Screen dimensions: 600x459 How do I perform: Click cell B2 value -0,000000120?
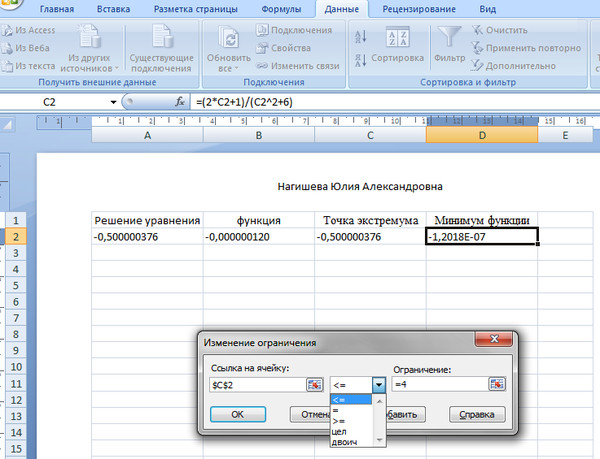click(259, 237)
